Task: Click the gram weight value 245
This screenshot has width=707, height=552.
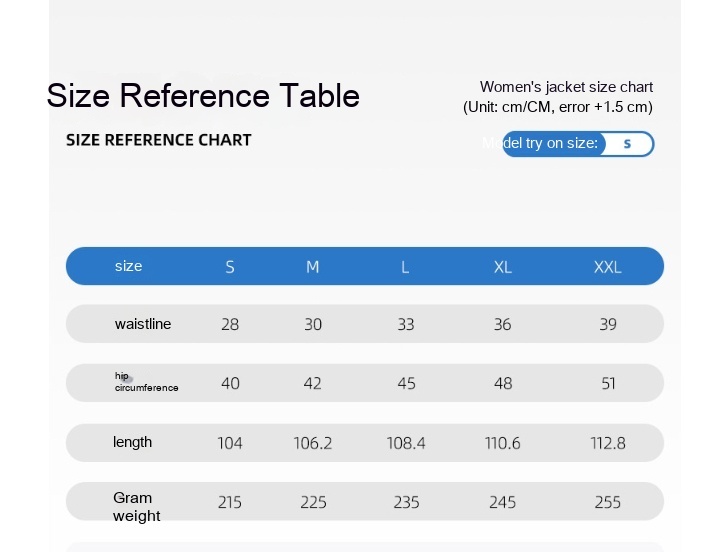Action: (502, 503)
